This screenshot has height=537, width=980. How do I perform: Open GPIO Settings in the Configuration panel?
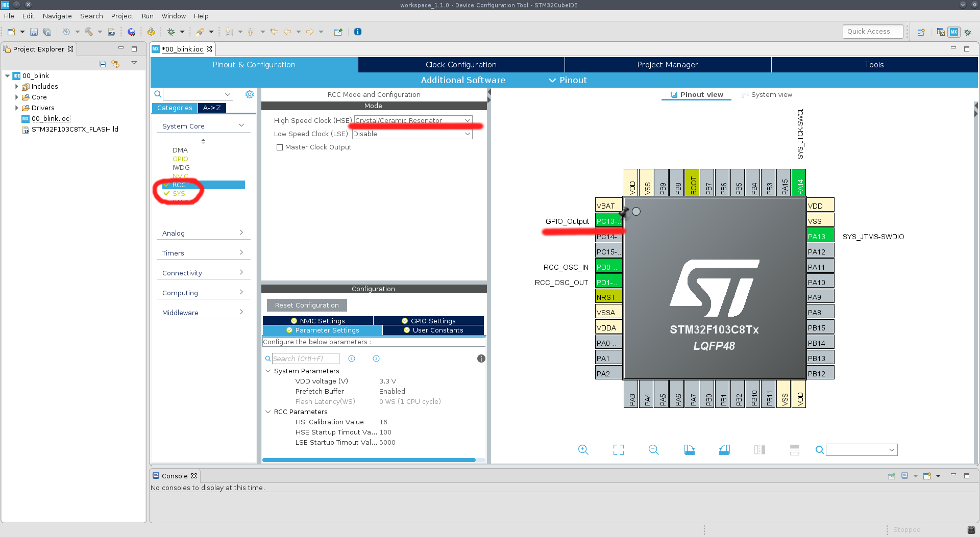pos(429,321)
